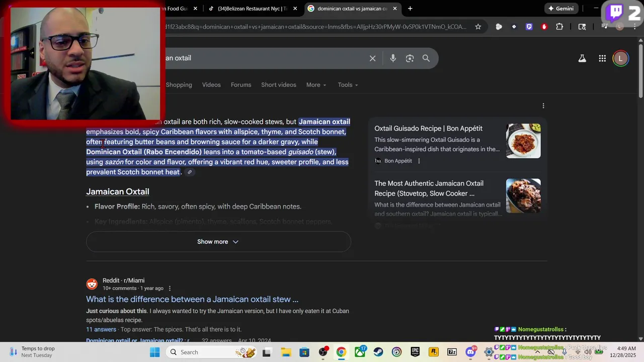Viewport: 644px width, 362px height.
Task: Open Xbox app from the taskbar
Action: [x=360, y=352]
